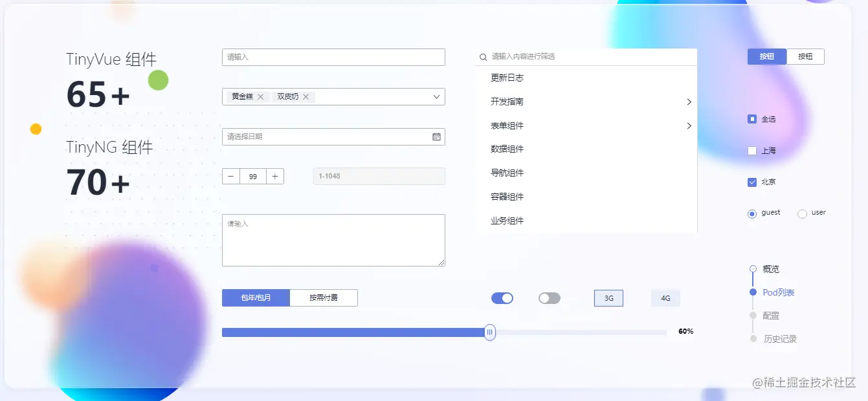Select the 更新日志 menu entry
Image resolution: width=868 pixels, height=401 pixels.
point(507,77)
